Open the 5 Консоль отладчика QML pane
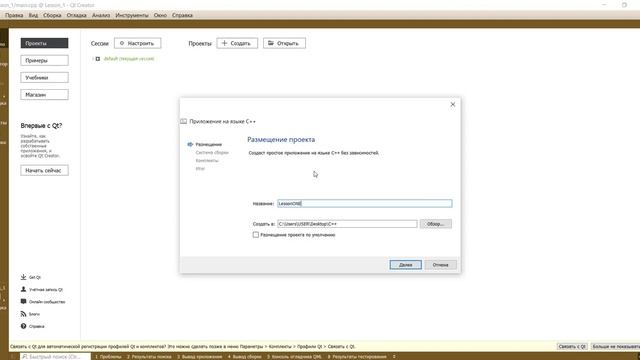This screenshot has width=640, height=360. pos(294,357)
